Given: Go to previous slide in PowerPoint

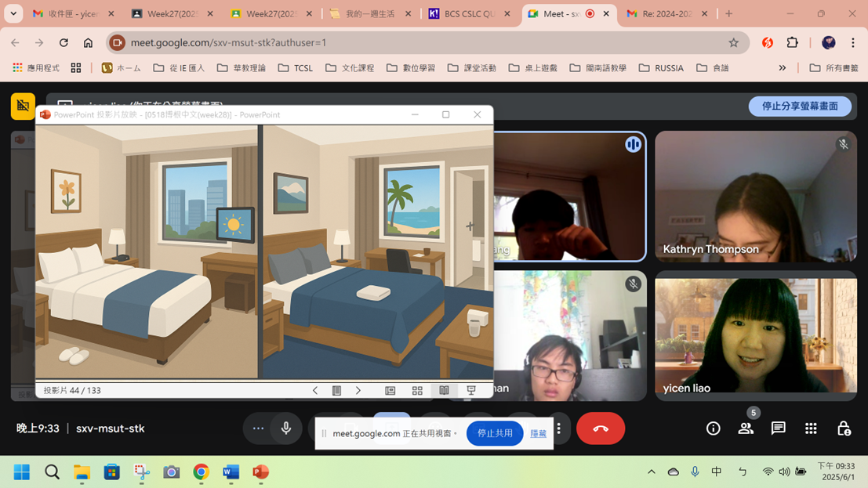Looking at the screenshot, I should (315, 390).
